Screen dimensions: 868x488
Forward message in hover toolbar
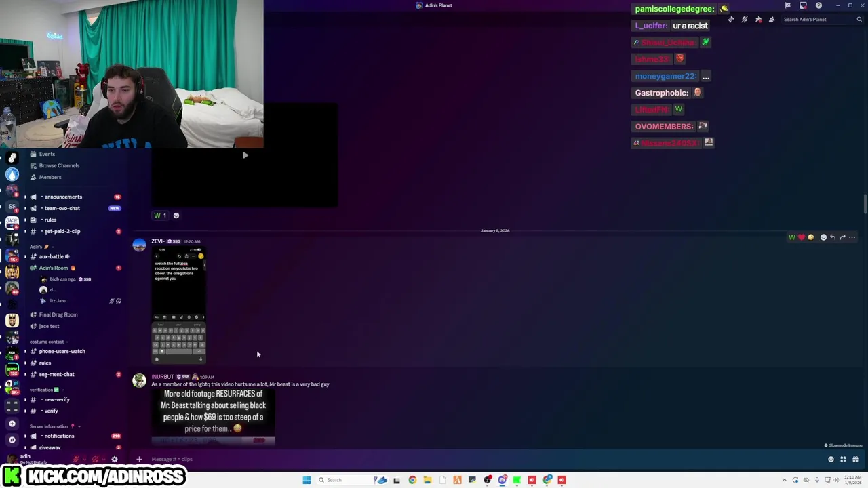click(x=842, y=237)
